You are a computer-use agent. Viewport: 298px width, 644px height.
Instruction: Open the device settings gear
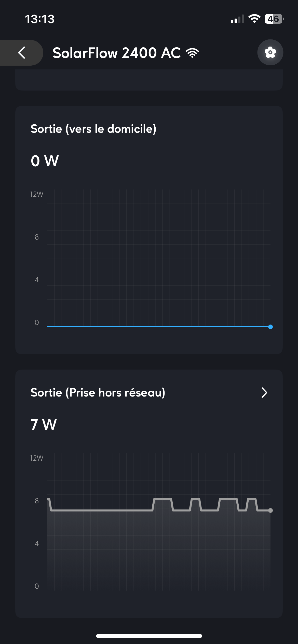click(270, 52)
